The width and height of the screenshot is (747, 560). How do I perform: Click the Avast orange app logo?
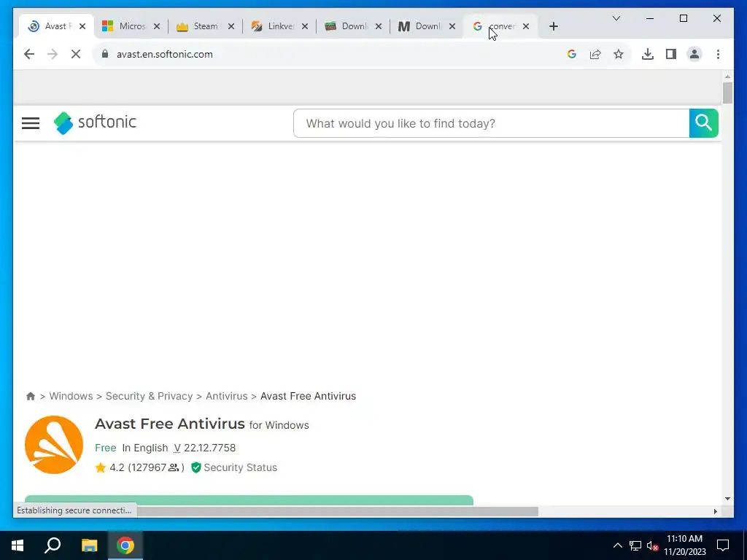[x=54, y=445]
